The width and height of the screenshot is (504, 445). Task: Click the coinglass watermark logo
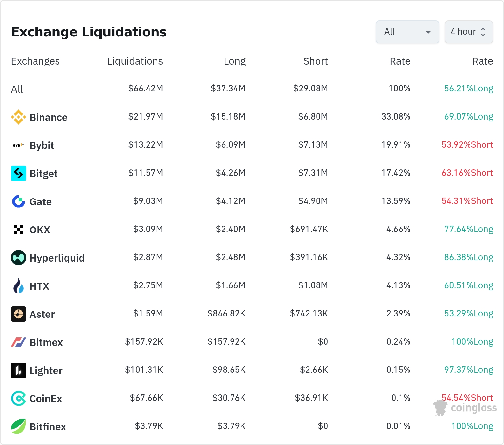(465, 408)
